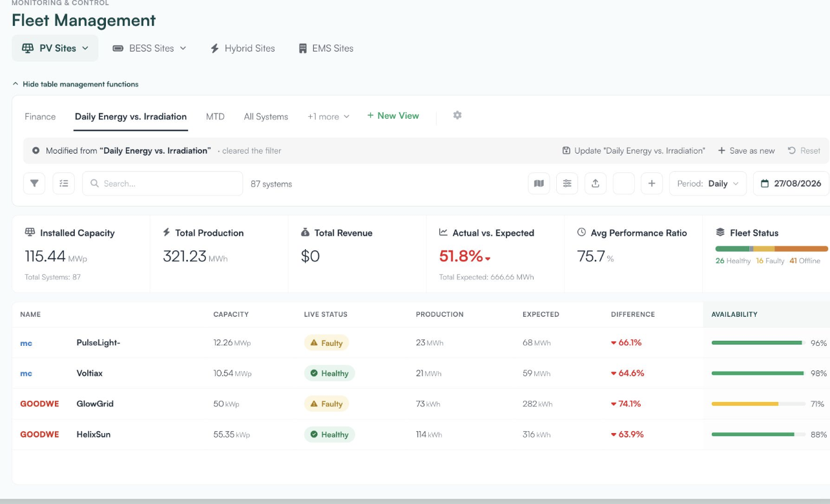Click the Total Revenue money bag icon
Screen dimensions: 830x504
click(306, 232)
